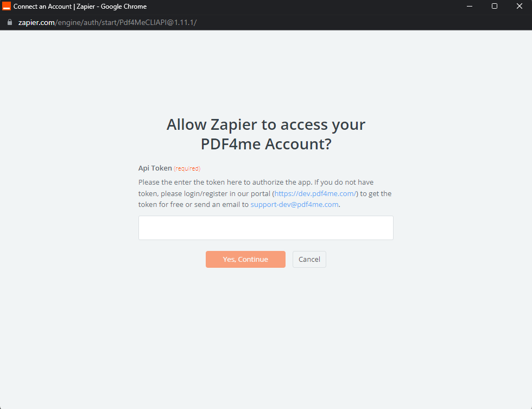Close the Connect an Account window
532x409 pixels.
519,6
